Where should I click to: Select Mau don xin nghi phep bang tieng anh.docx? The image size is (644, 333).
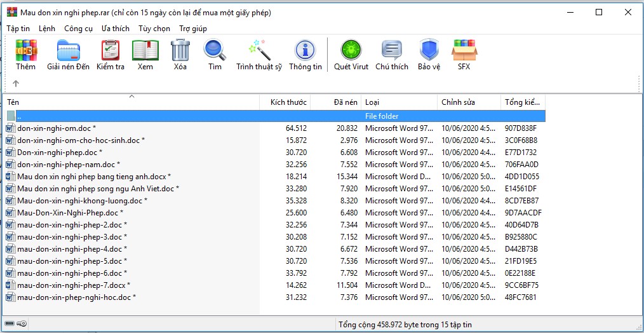pyautogui.click(x=276, y=177)
